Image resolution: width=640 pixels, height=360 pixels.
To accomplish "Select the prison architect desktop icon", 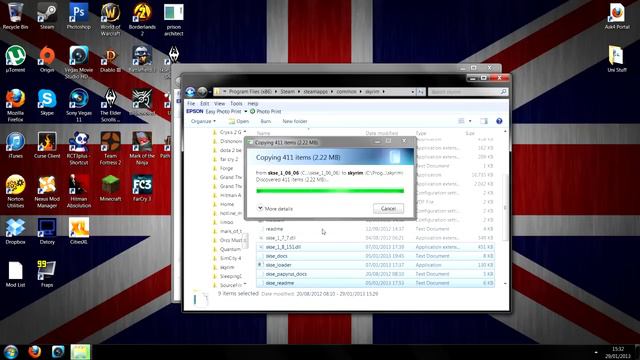I will click(x=173, y=19).
